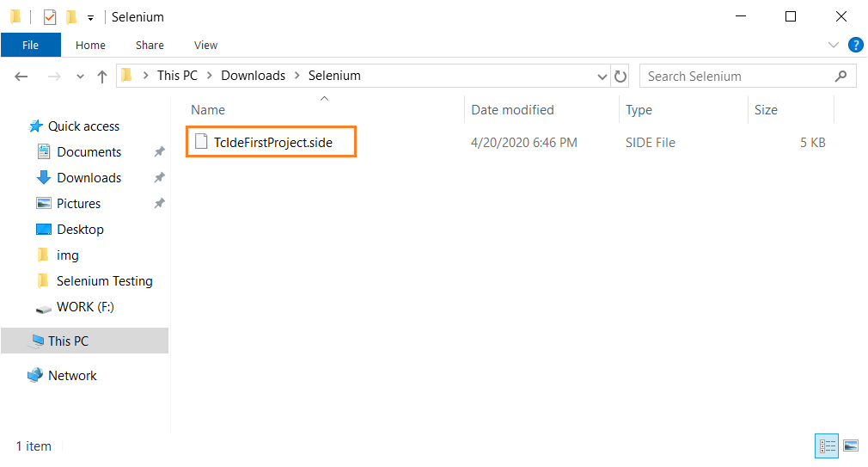Click the Properties icon in the title bar

50,17
